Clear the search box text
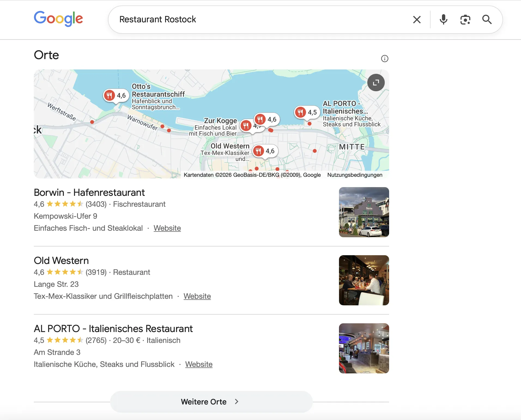Viewport: 521px width, 420px height. click(417, 20)
